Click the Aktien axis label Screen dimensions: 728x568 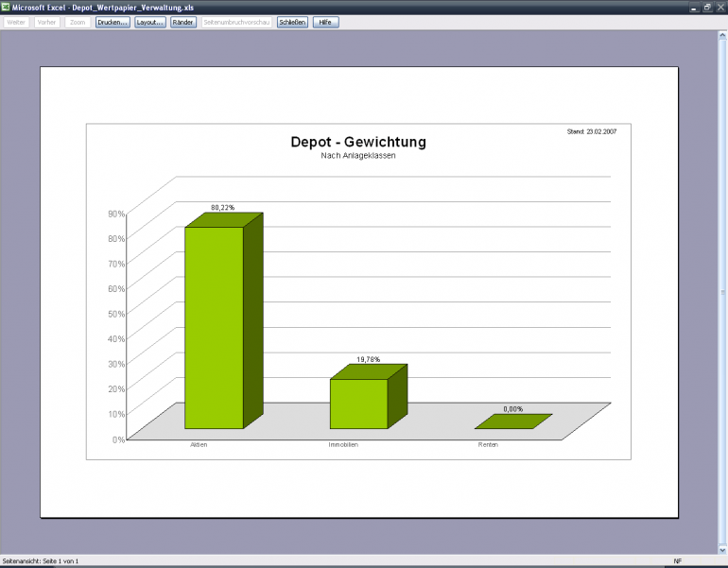click(199, 444)
